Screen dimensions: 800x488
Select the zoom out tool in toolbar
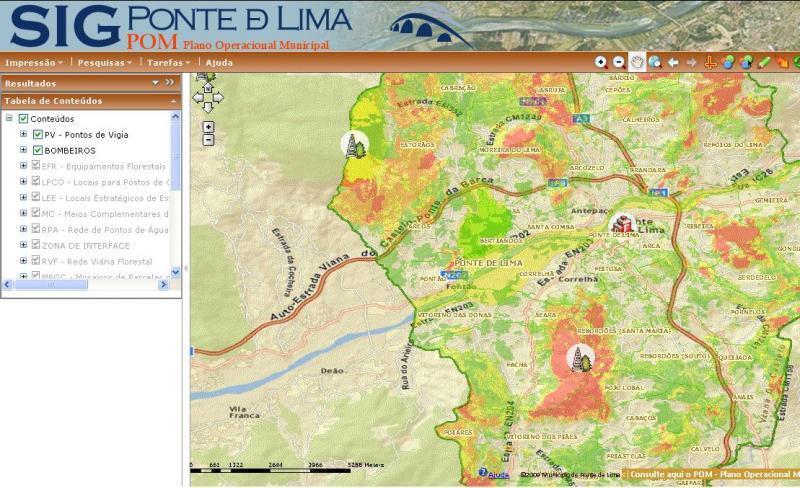pyautogui.click(x=619, y=62)
